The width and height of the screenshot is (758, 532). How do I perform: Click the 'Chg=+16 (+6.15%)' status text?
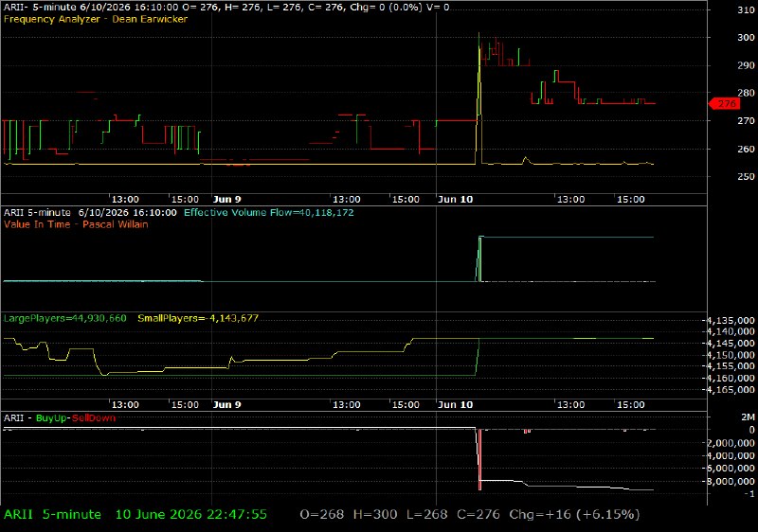574,515
